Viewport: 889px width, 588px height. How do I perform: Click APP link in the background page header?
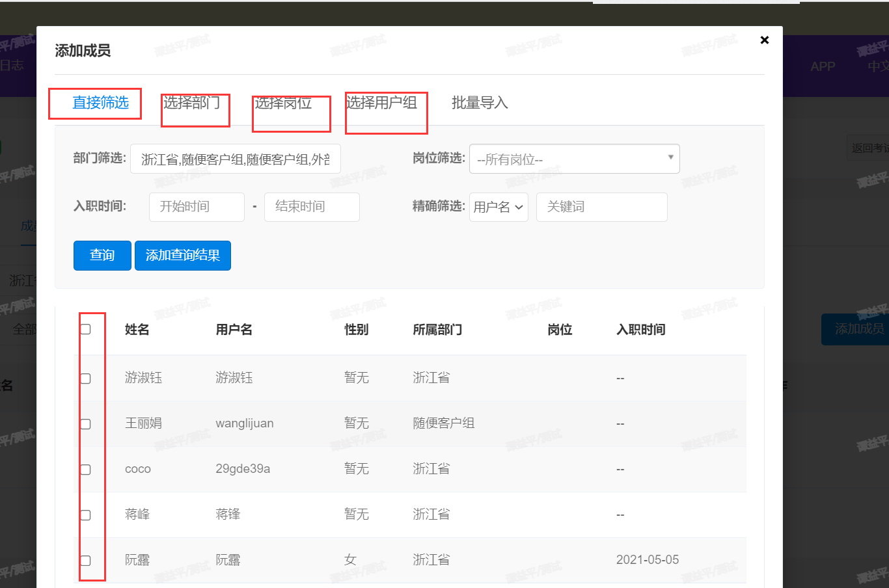(823, 66)
